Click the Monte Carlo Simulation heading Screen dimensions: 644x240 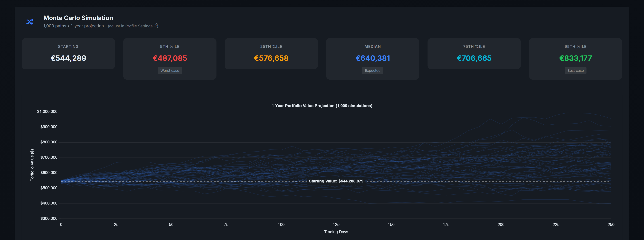pos(78,18)
